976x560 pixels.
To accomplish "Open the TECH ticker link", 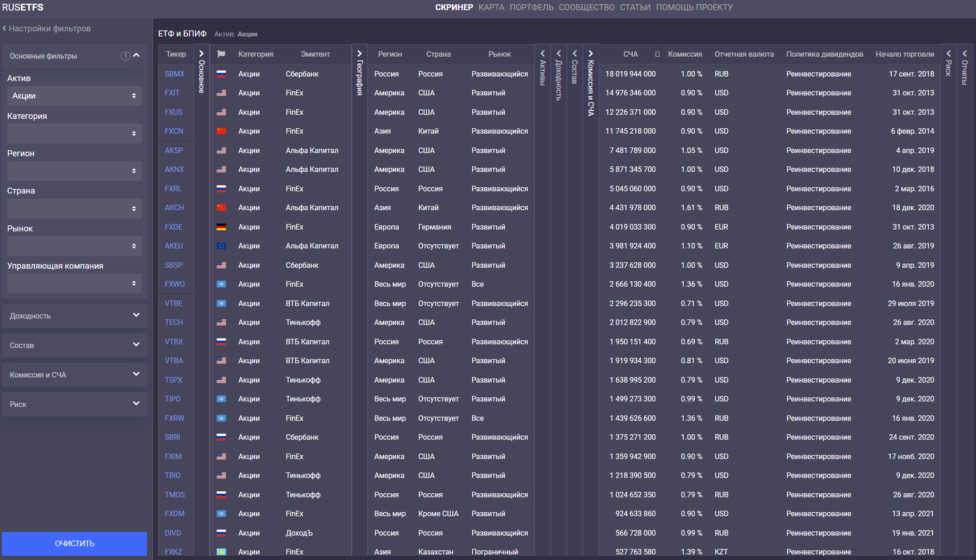I will coord(173,322).
